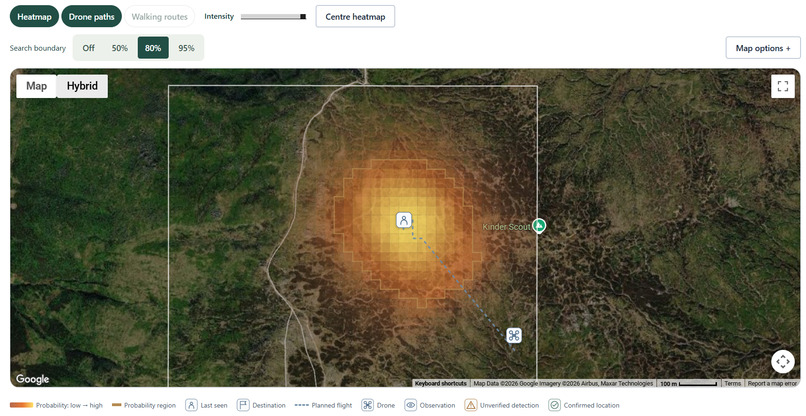The height and width of the screenshot is (416, 806).
Task: Click Report a map error link
Action: [x=773, y=384]
